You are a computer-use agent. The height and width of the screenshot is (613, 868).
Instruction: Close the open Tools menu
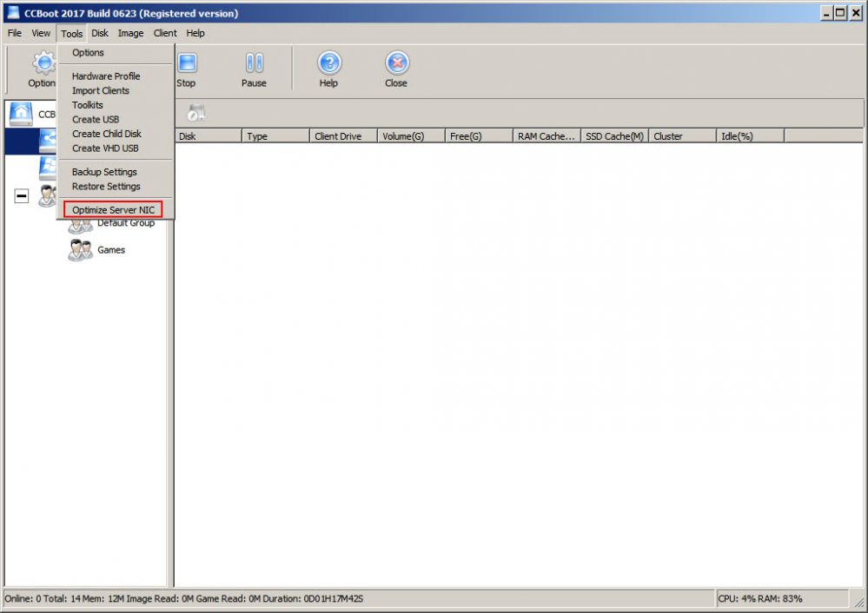click(x=72, y=34)
